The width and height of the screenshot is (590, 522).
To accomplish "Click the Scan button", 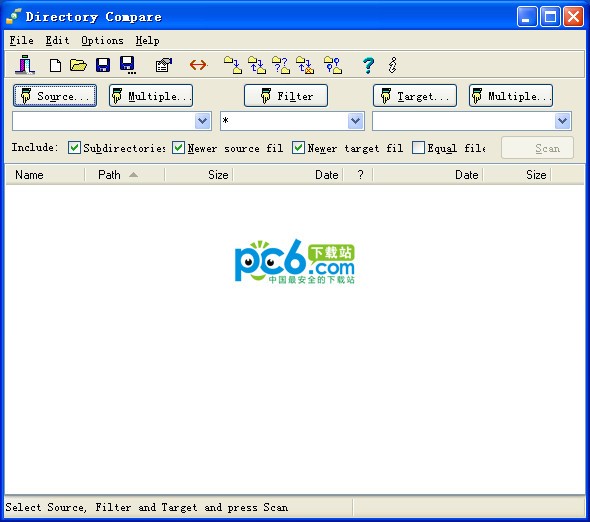I will pyautogui.click(x=537, y=148).
